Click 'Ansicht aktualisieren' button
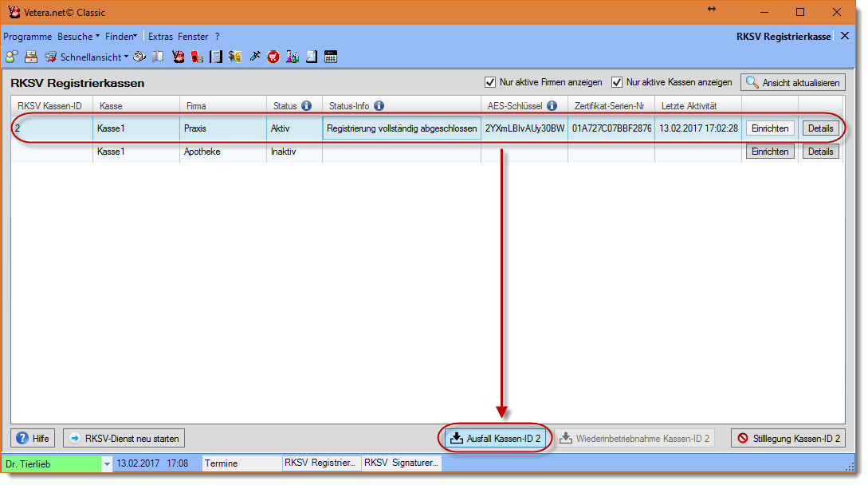 [792, 82]
